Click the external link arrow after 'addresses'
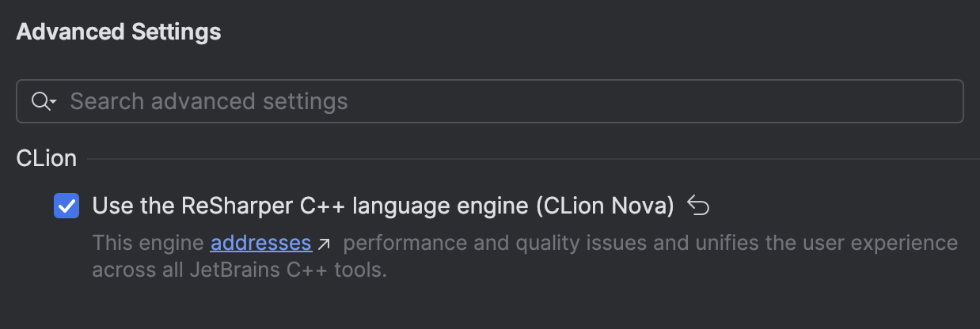 (x=323, y=244)
